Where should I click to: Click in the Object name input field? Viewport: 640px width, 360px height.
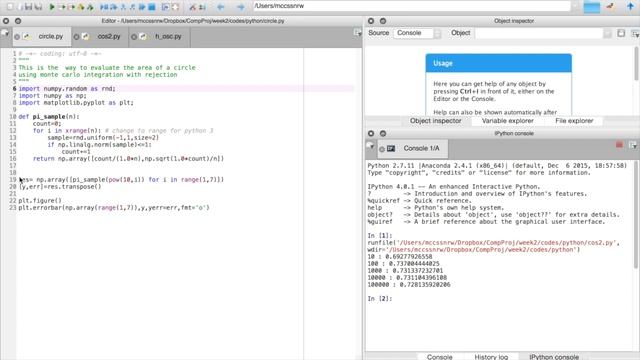click(x=539, y=33)
